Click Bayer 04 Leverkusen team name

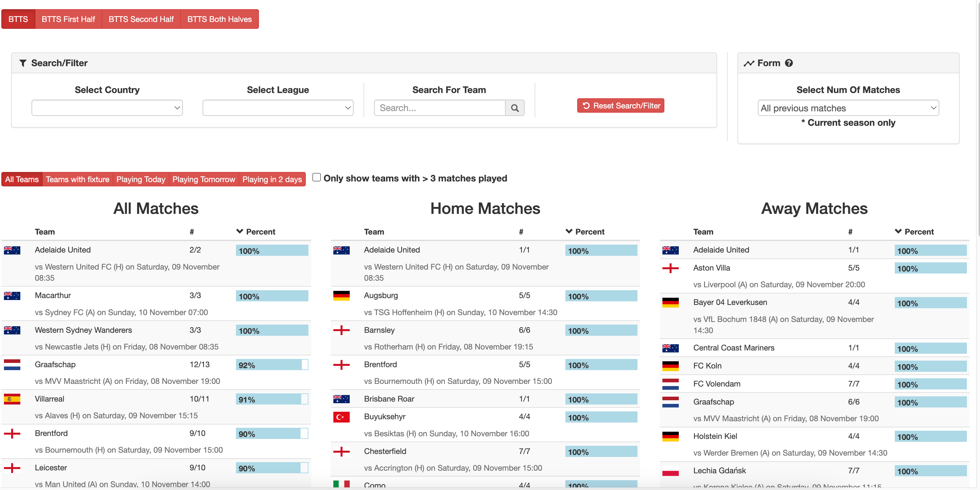click(x=730, y=302)
